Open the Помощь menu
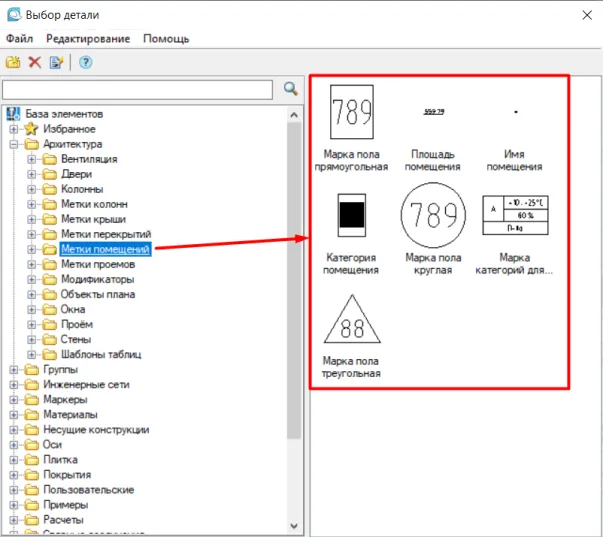Screen dimensions: 603x537 tap(166, 39)
